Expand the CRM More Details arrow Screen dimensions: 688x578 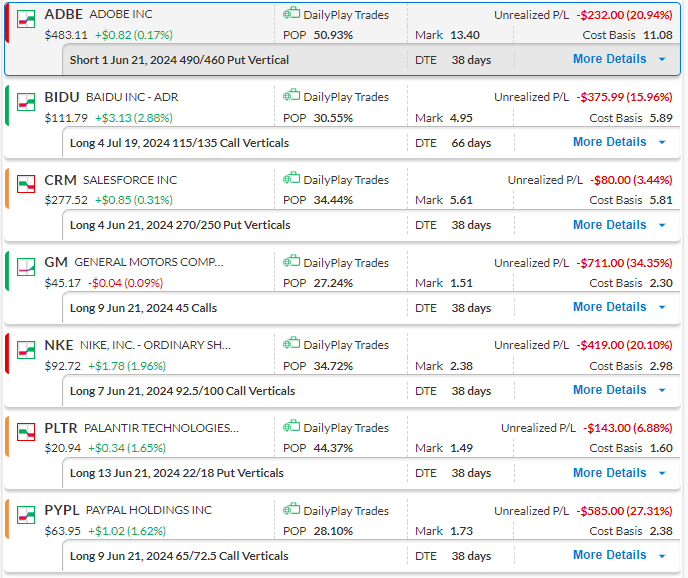pyautogui.click(x=662, y=225)
